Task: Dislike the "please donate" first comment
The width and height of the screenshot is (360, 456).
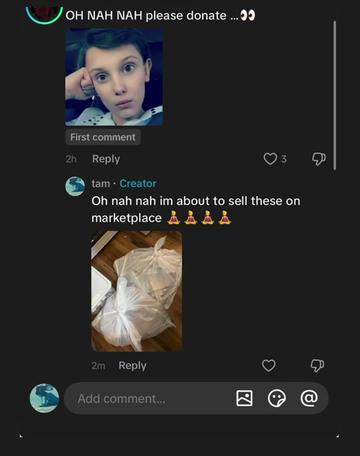Action: tap(319, 159)
